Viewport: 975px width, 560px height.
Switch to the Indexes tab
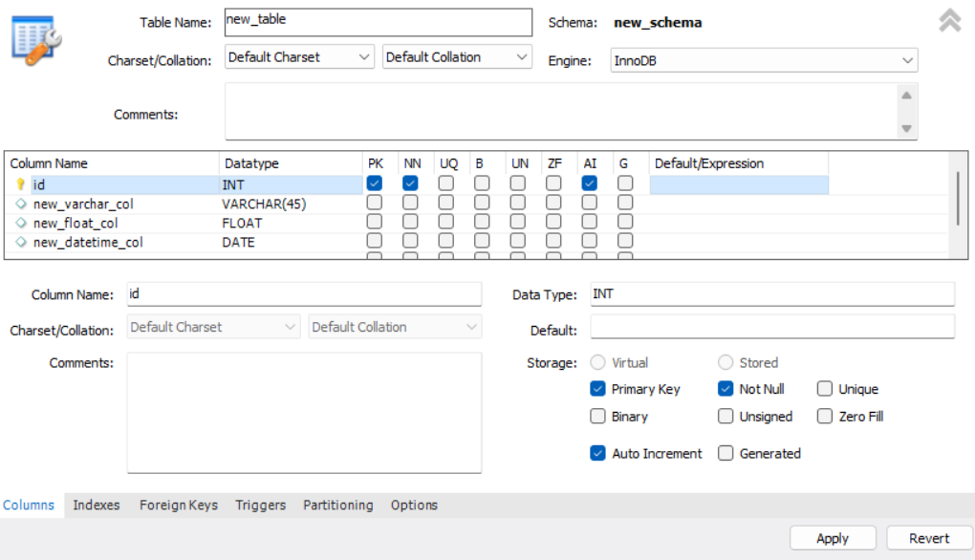pos(97,506)
